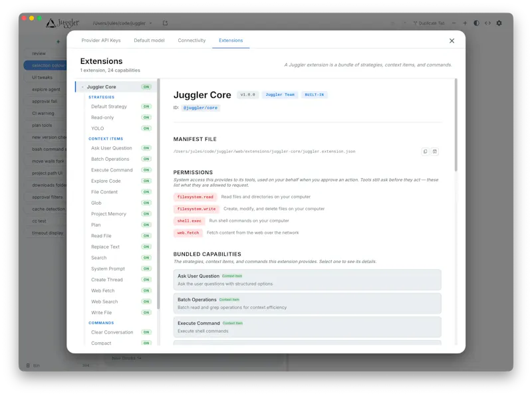Click the Bin trash icon at bottom left
Screen dimensions: 532x396
tap(28, 365)
